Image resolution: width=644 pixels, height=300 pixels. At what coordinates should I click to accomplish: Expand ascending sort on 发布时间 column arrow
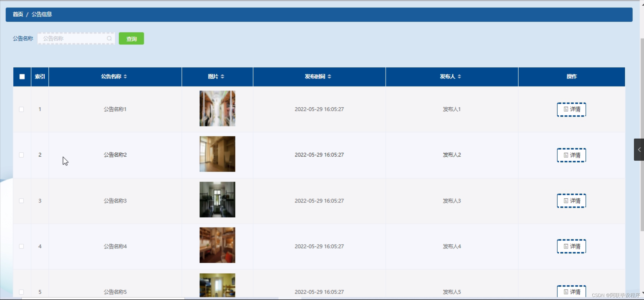[330, 75]
